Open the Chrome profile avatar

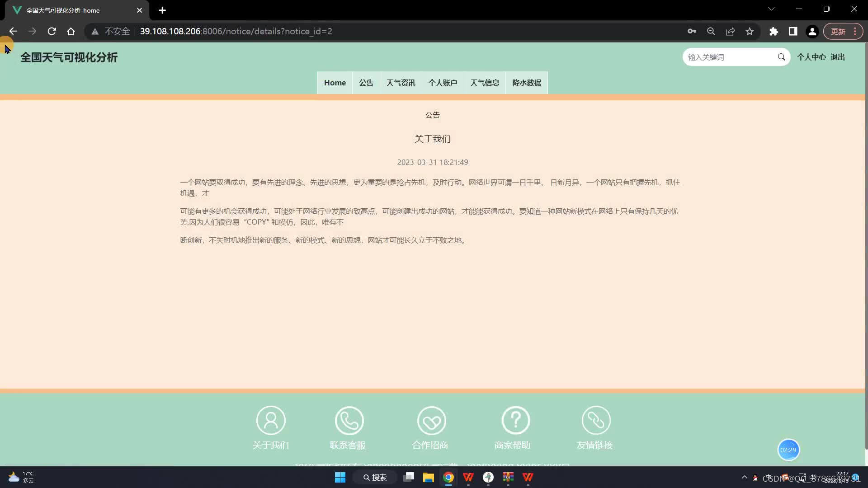coord(812,31)
